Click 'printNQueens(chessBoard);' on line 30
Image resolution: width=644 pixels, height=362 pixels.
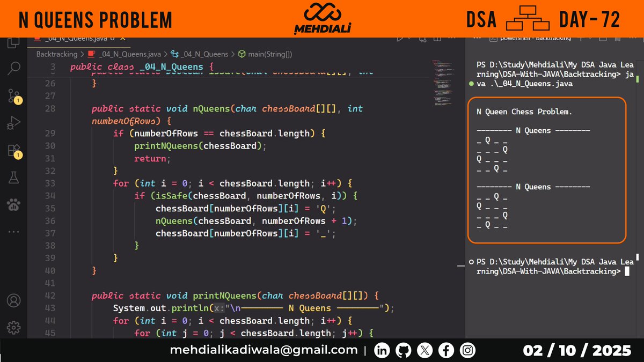[200, 146]
